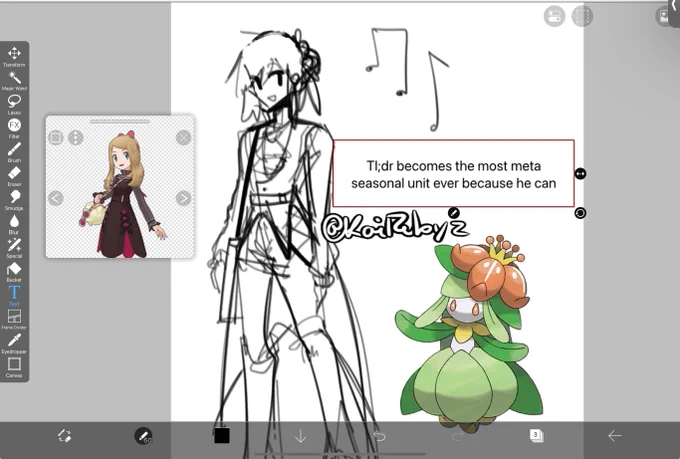
Task: Tap the back arrow in bottom bar
Action: [x=615, y=436]
